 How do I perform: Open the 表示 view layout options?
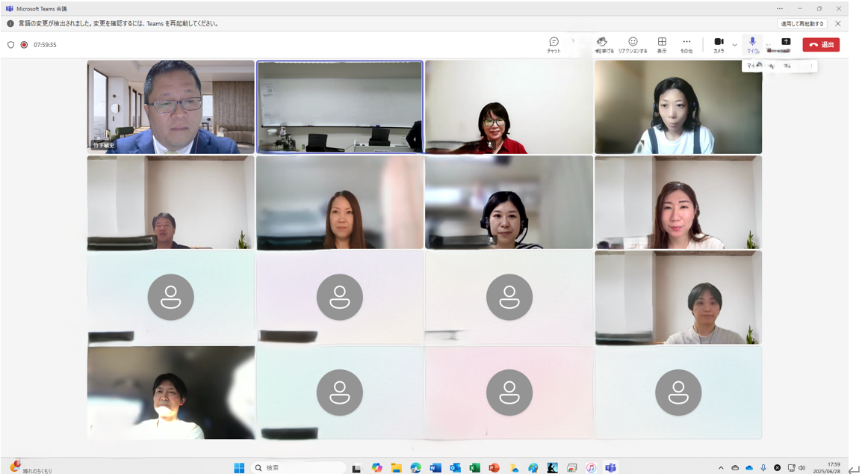tap(662, 45)
